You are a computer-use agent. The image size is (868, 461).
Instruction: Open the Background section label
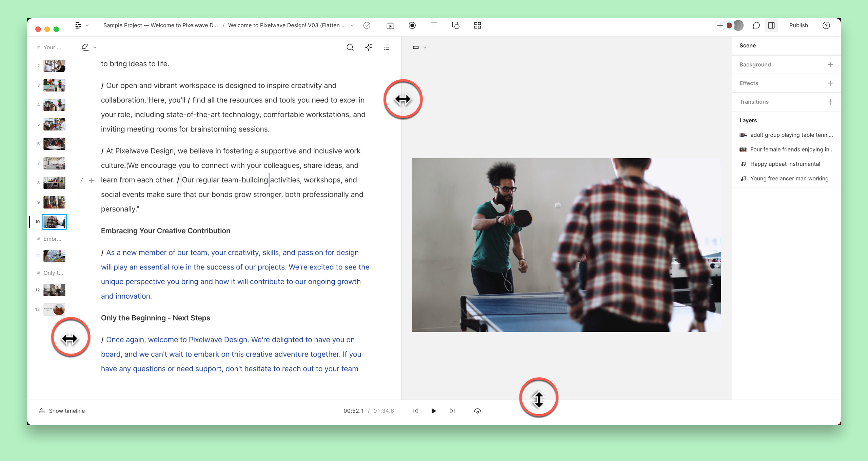pos(755,64)
